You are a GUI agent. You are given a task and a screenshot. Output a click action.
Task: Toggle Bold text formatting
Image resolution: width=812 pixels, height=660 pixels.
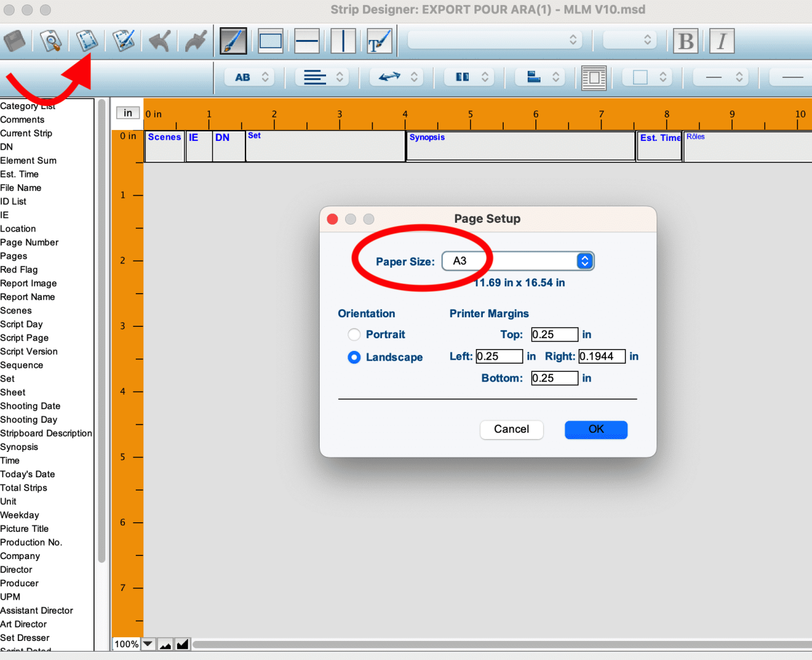tap(686, 41)
